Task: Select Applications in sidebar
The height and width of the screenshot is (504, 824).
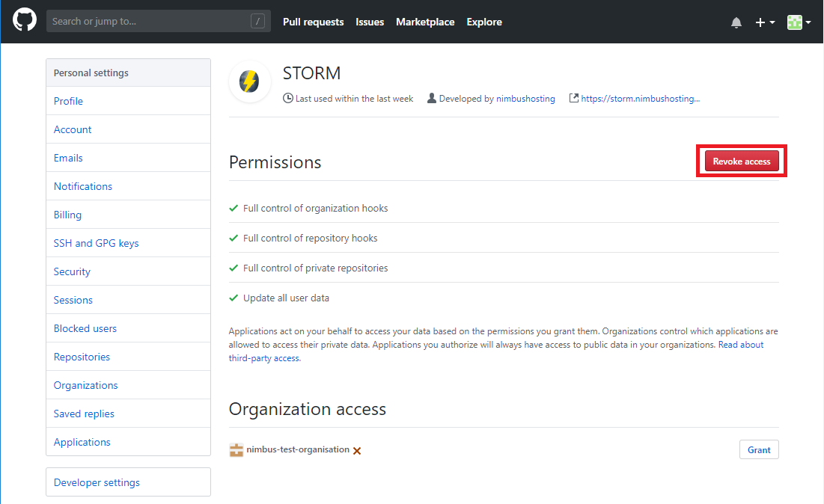Action: click(x=128, y=441)
